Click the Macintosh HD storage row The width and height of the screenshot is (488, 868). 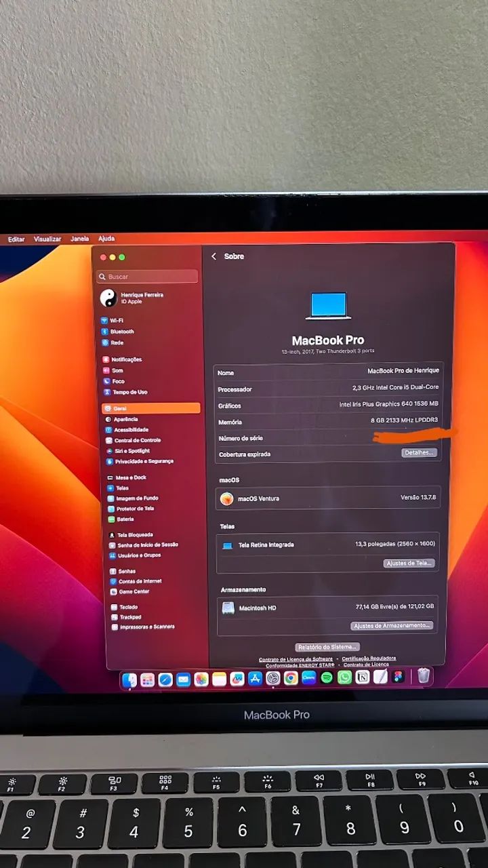(327, 608)
